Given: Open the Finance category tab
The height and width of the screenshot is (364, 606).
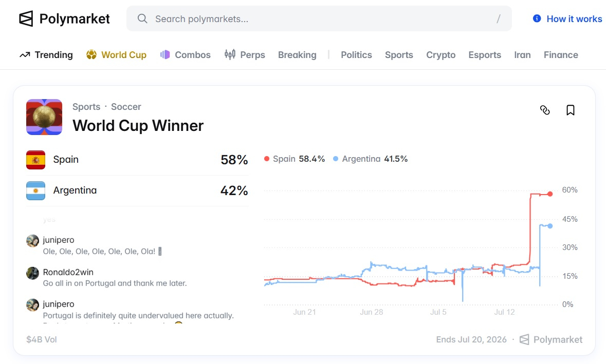Looking at the screenshot, I should point(561,55).
